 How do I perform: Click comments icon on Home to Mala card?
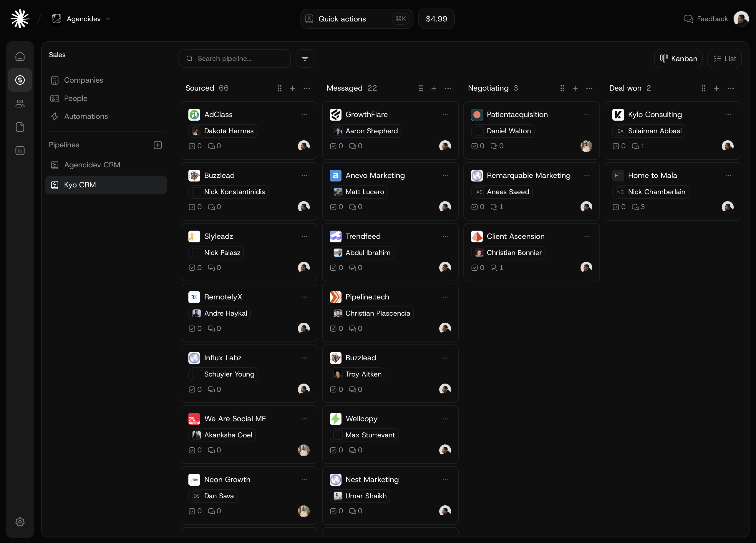pos(635,207)
